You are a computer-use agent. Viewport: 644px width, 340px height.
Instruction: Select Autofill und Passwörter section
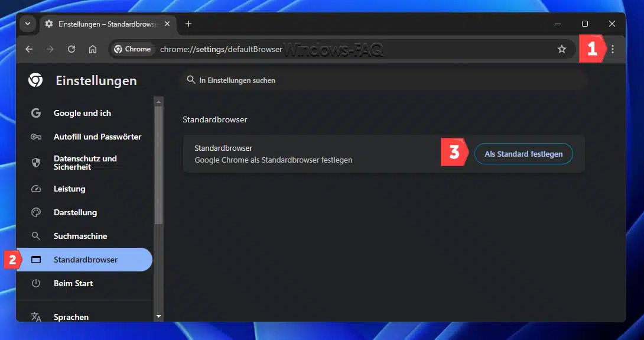[x=97, y=137]
